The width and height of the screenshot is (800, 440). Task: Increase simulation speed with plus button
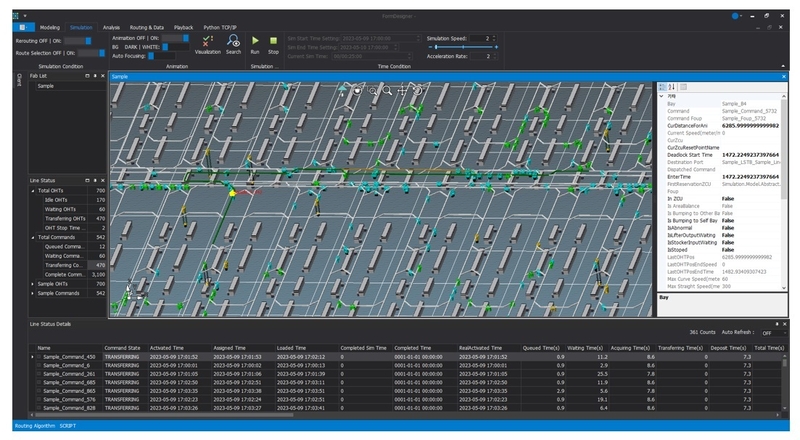[496, 47]
